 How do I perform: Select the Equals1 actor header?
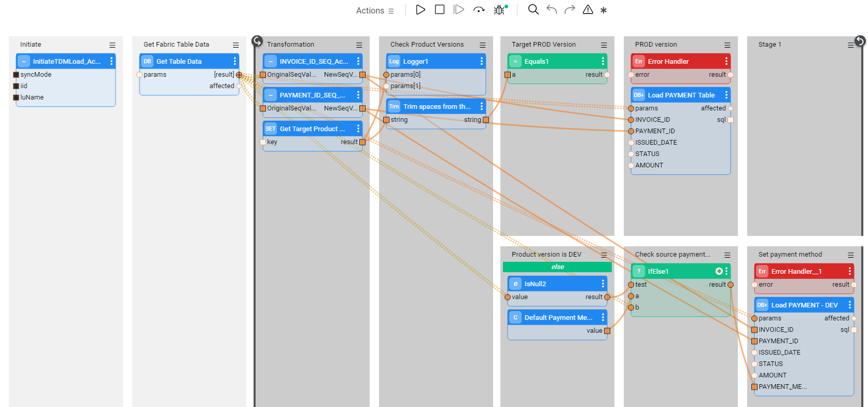[x=557, y=61]
